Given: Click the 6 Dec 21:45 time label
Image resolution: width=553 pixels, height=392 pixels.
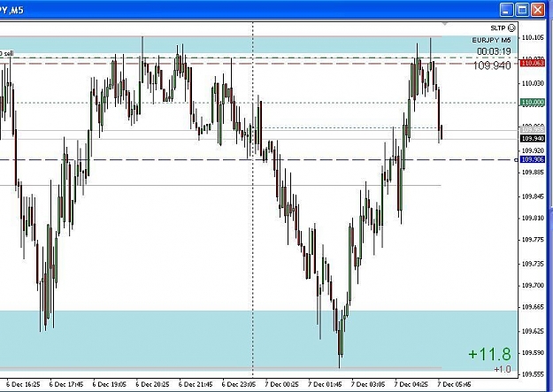Looking at the screenshot, I should click(196, 384).
